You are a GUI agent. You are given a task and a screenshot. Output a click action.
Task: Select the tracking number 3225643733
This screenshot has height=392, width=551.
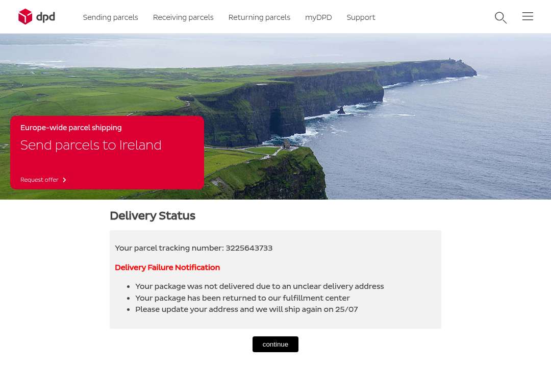pyautogui.click(x=249, y=248)
